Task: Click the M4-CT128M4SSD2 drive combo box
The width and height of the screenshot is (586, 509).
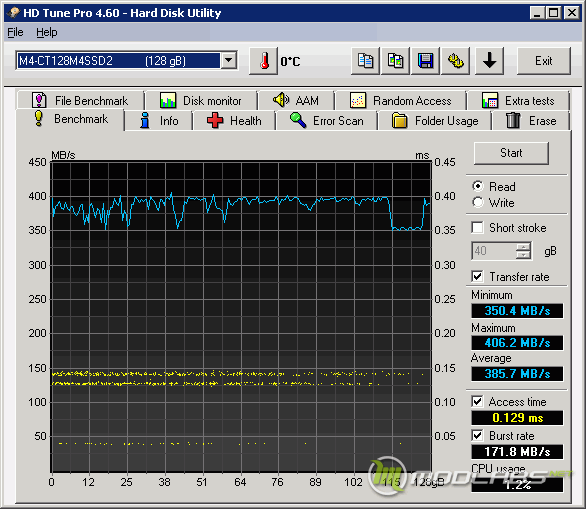Action: (x=127, y=61)
